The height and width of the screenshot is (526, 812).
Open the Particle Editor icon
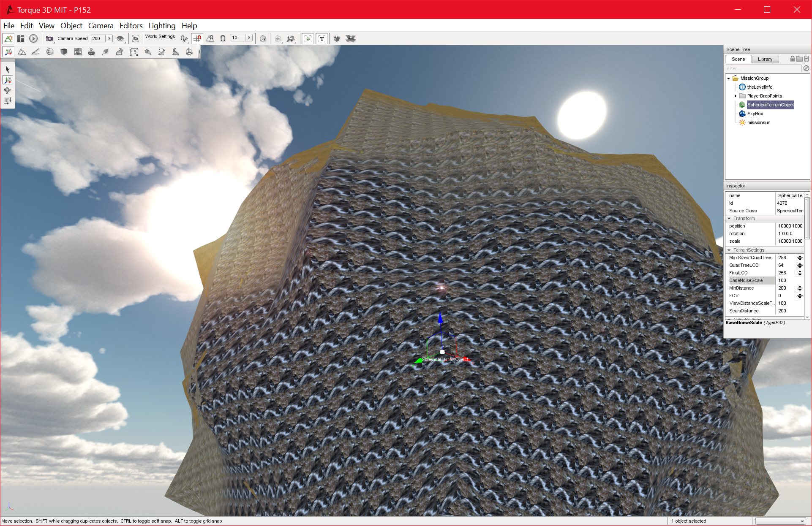coord(147,52)
